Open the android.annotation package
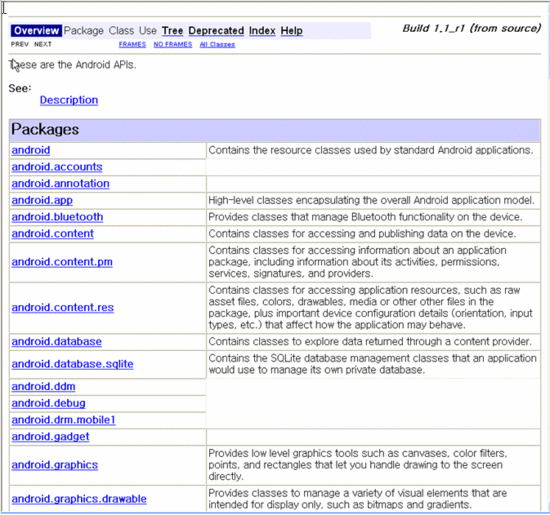 click(60, 183)
